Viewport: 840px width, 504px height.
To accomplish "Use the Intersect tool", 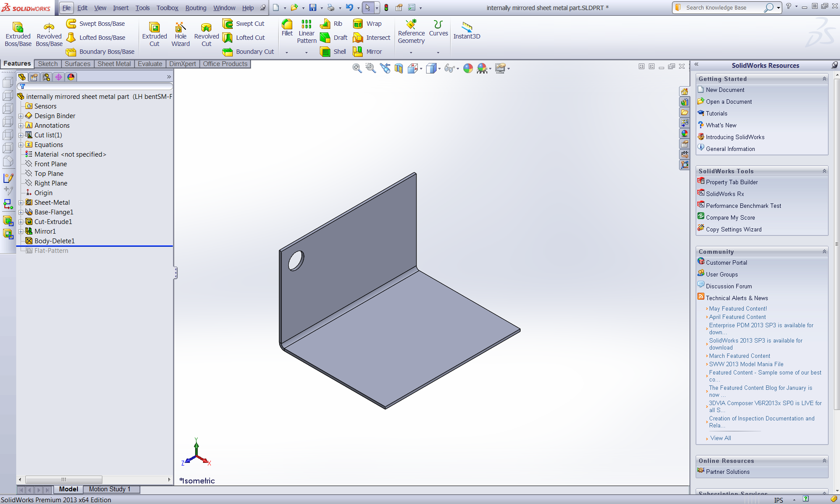I will point(371,38).
